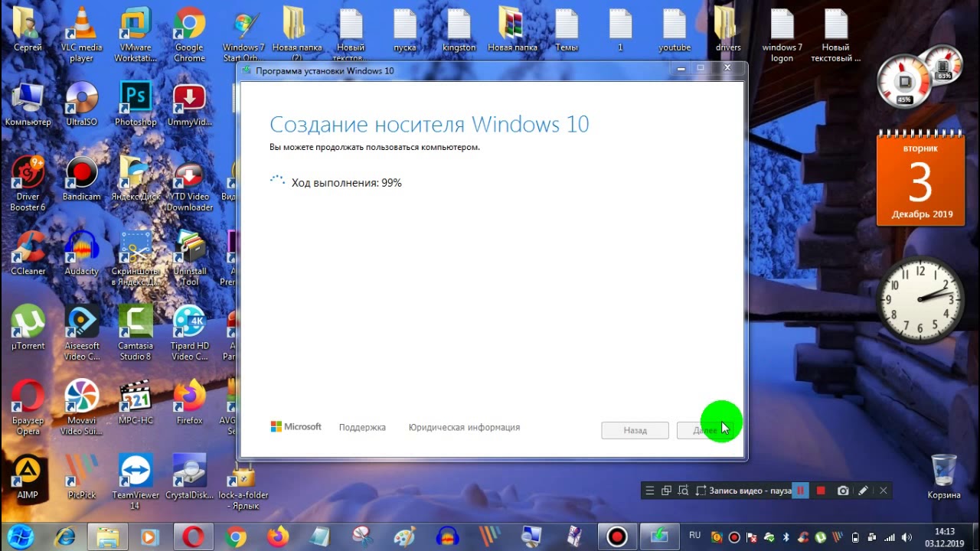Screen dimensions: 980x551
Task: Select the Браузер Opera desktop shortcut
Action: click(x=28, y=407)
